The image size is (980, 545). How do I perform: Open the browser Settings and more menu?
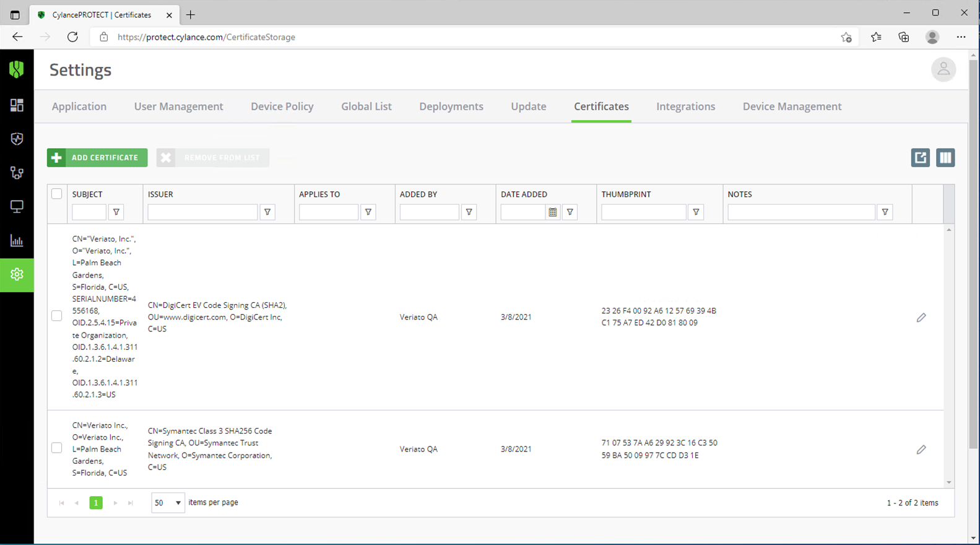tap(961, 37)
